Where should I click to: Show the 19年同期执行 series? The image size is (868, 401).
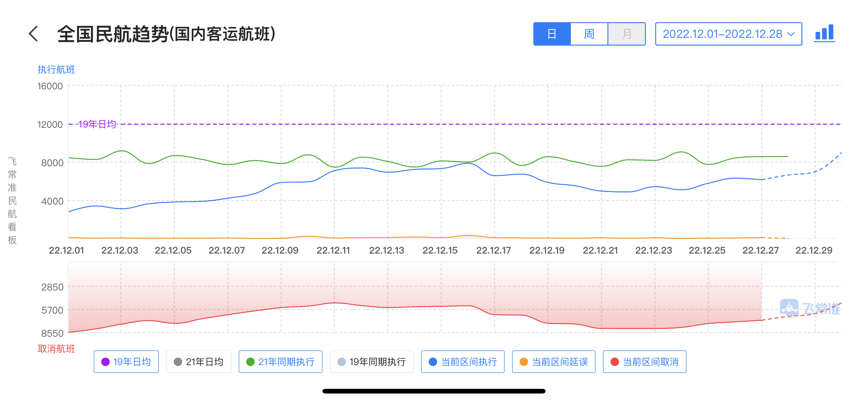point(371,362)
